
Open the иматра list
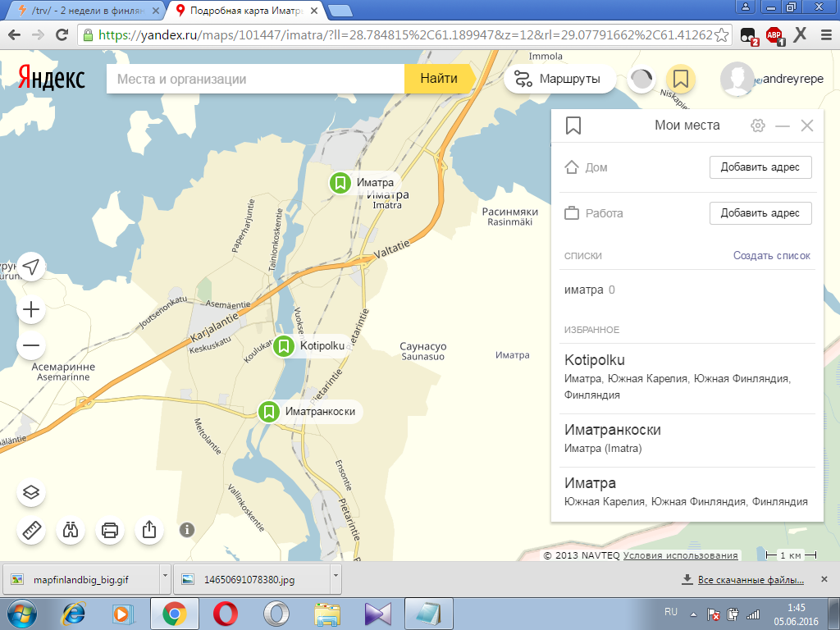point(687,290)
